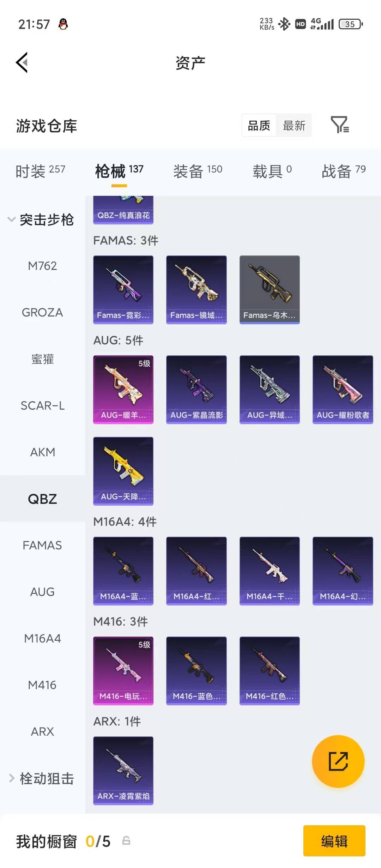Open the AUG-天降 yellow skin
The height and width of the screenshot is (868, 381).
(123, 471)
